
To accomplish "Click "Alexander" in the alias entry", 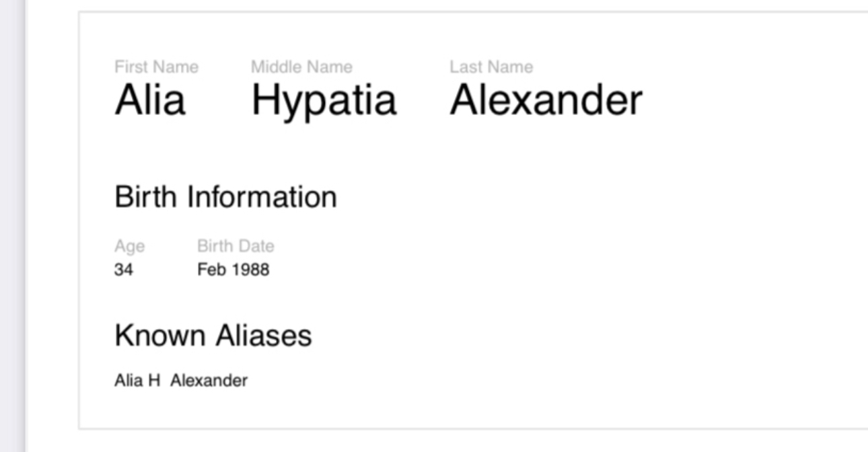I will point(209,381).
